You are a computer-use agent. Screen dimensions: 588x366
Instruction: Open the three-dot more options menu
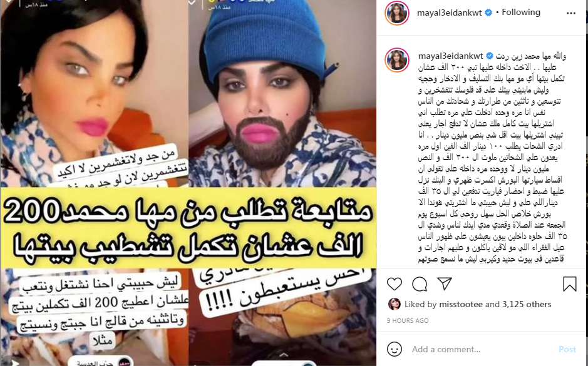[x=570, y=13]
